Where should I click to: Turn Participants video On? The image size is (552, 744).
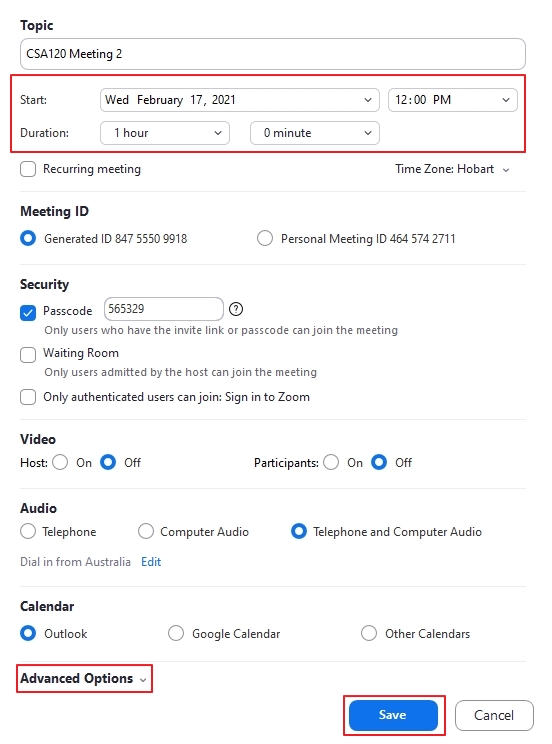[x=331, y=462]
